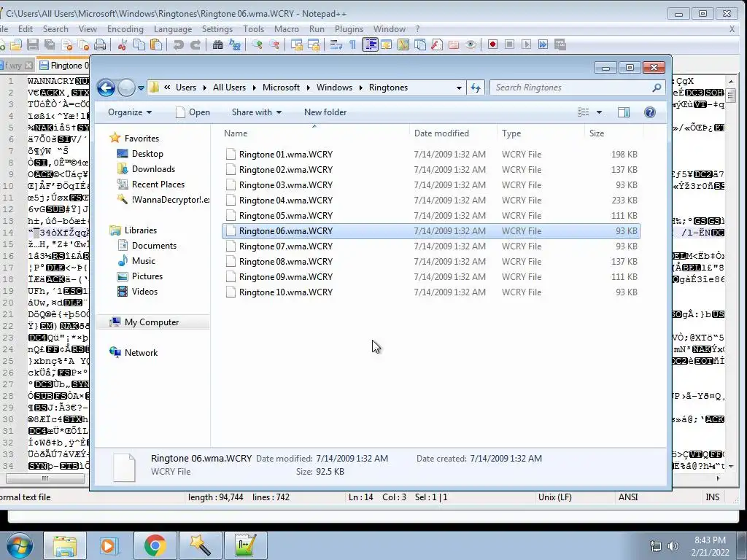Click the Open file icon in Notepad++ toolbar
Image resolution: width=747 pixels, height=560 pixels.
click(16, 44)
